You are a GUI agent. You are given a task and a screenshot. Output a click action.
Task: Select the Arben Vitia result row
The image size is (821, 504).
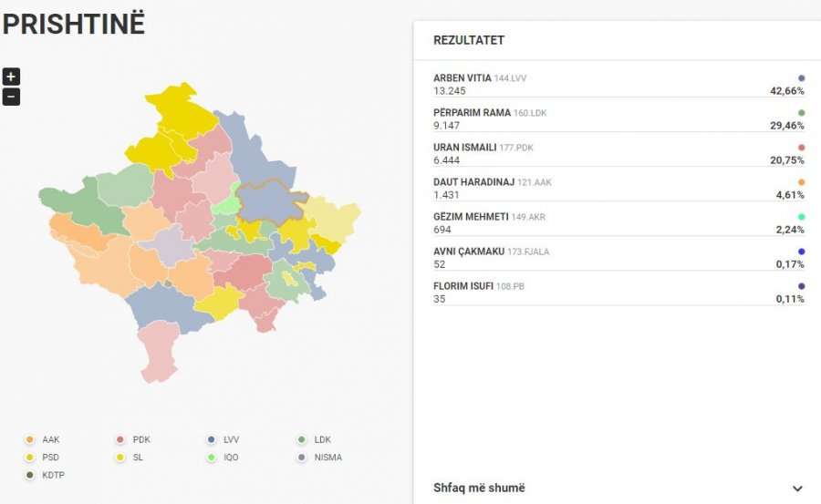(618, 85)
